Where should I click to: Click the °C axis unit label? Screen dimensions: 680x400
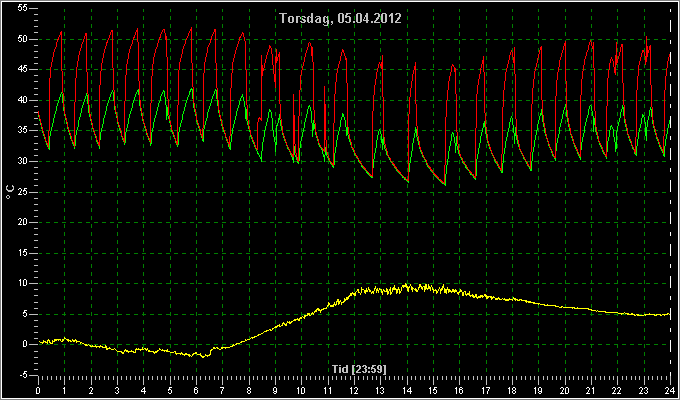10,191
